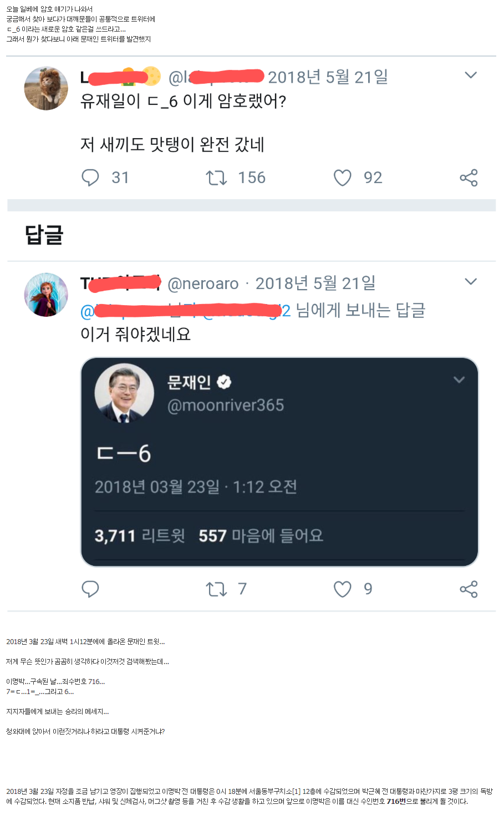Open chevron menu in embedded 문재인 tweet
504x815 pixels.
(459, 379)
